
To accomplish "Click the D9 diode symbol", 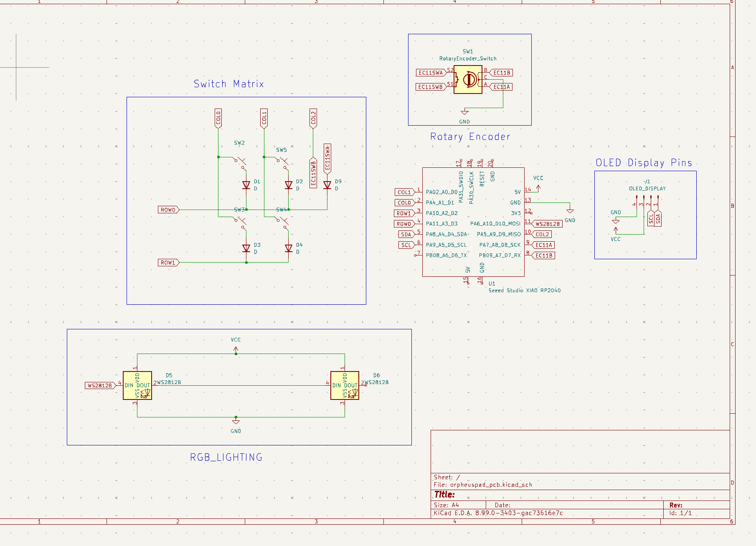I will click(x=327, y=185).
